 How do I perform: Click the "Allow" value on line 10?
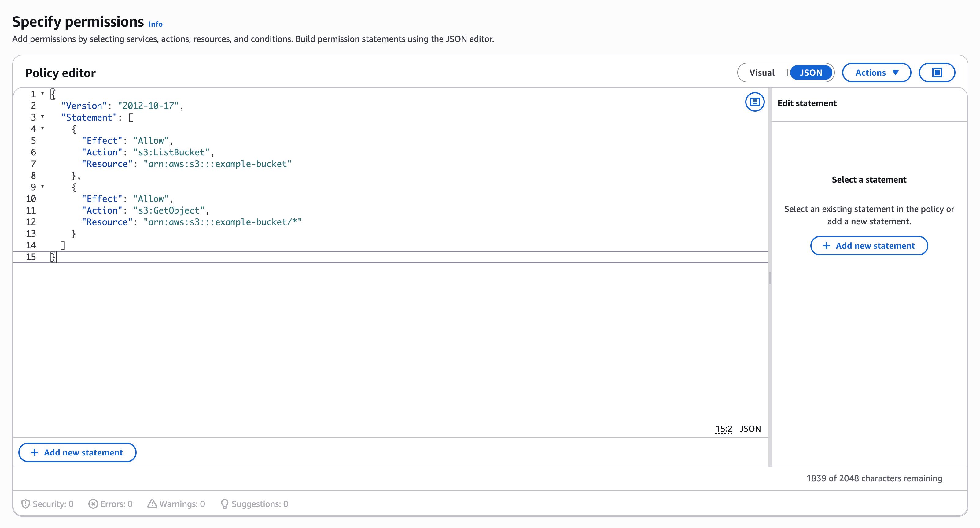tap(151, 199)
